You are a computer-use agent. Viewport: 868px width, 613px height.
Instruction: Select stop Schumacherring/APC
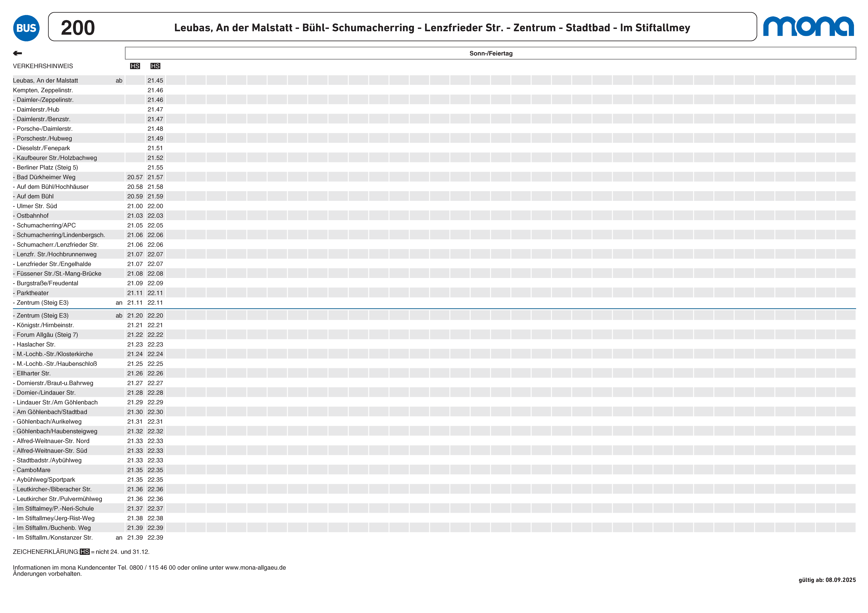(x=44, y=225)
